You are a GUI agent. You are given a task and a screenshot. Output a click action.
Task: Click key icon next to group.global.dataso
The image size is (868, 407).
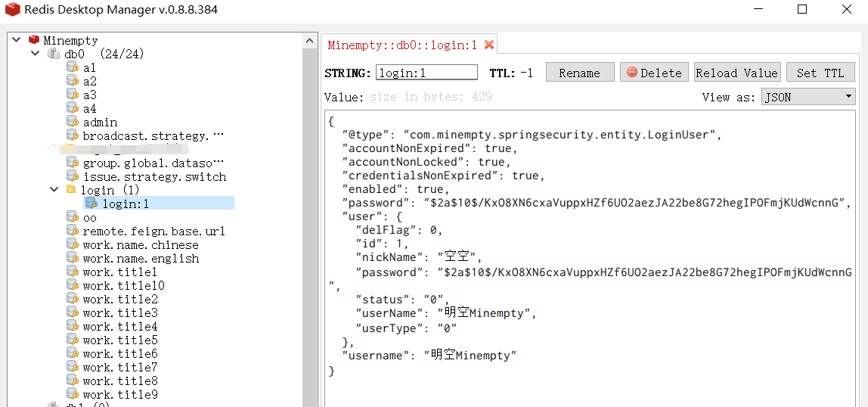click(73, 163)
